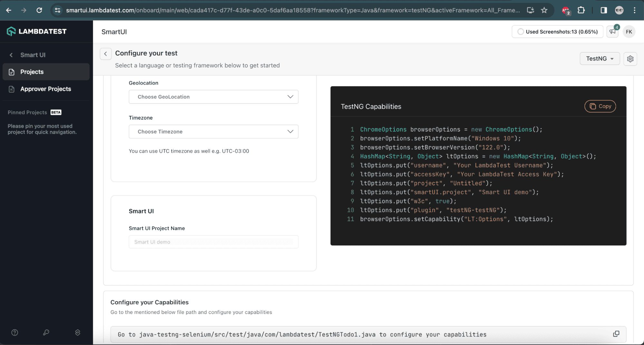This screenshot has height=345, width=644.
Task: Open the announcements megaphone icon
Action: click(612, 32)
